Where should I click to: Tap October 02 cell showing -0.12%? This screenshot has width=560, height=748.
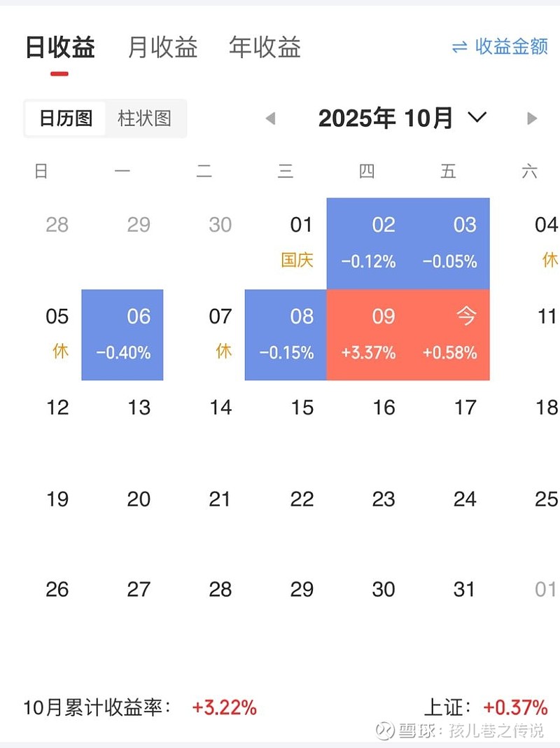click(367, 243)
